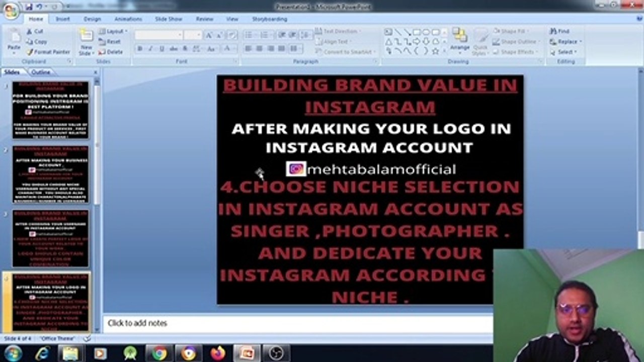
Task: Open OBS Studio from the taskbar
Action: [276, 353]
